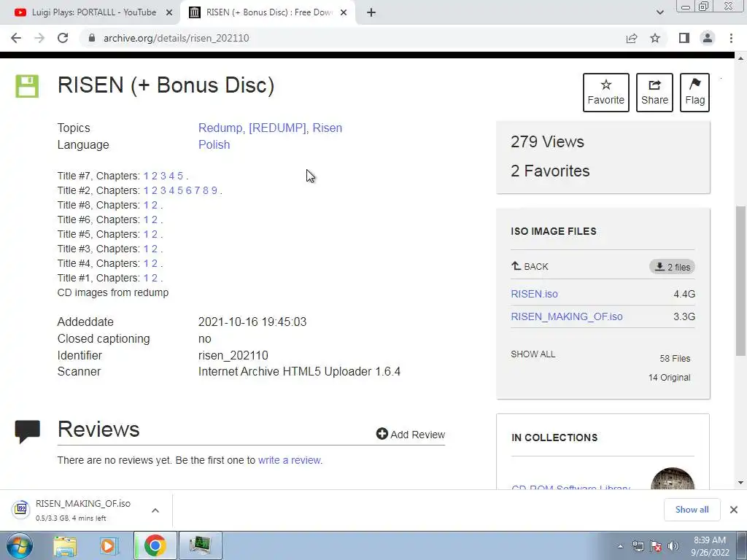Open the Polish language link
747x560 pixels.
(x=214, y=145)
